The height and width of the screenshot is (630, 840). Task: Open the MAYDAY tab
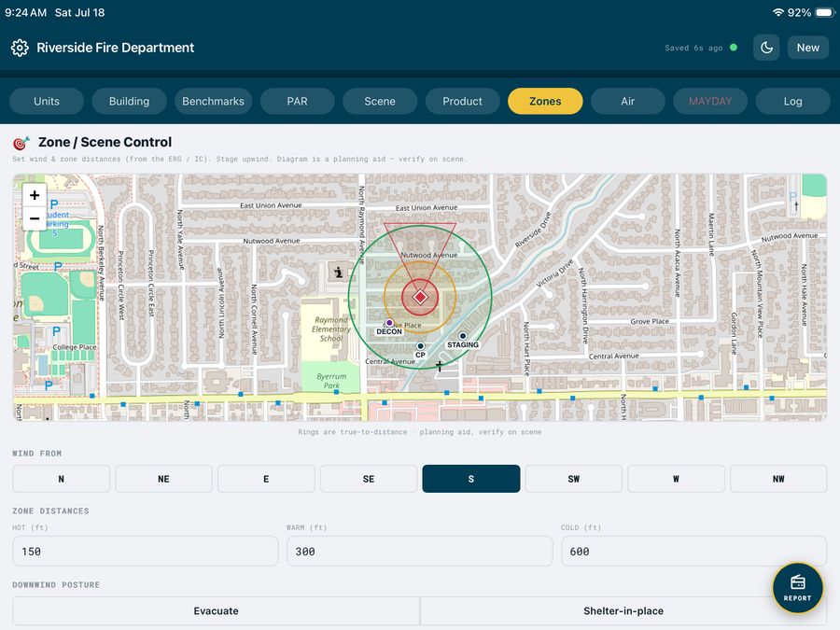[x=710, y=101]
